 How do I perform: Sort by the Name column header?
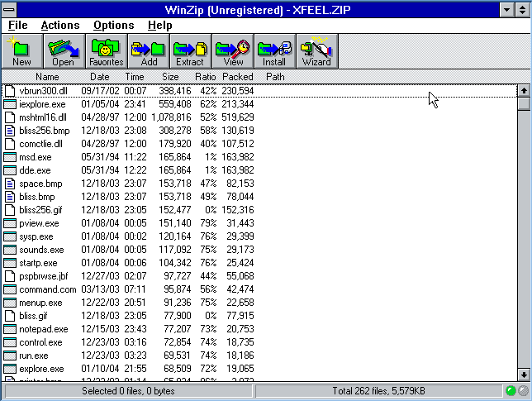coord(47,77)
